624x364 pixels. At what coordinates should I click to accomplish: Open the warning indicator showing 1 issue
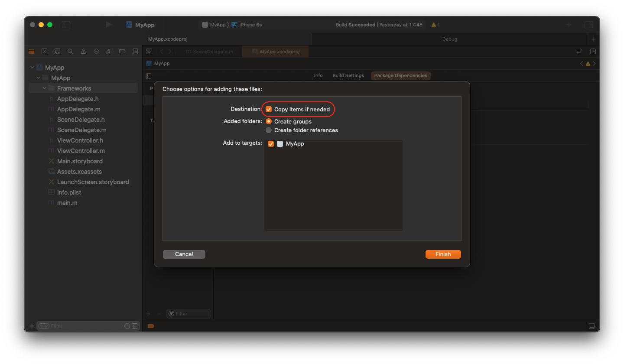tap(435, 25)
